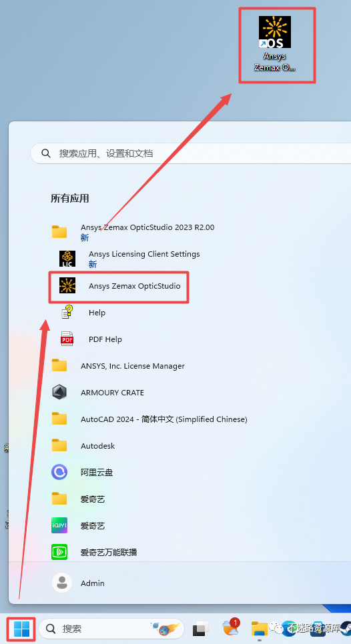
Task: Click the ANSYS License Manager folder icon
Action: tap(59, 365)
